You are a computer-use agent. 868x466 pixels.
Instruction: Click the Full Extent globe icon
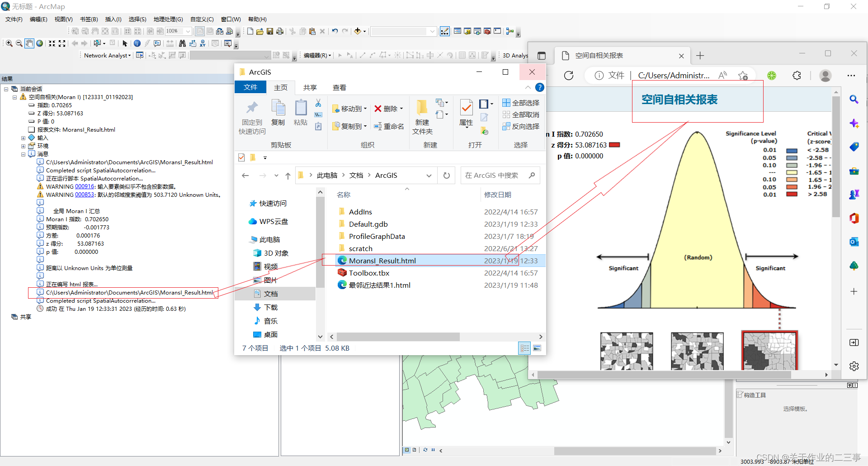[x=40, y=43]
